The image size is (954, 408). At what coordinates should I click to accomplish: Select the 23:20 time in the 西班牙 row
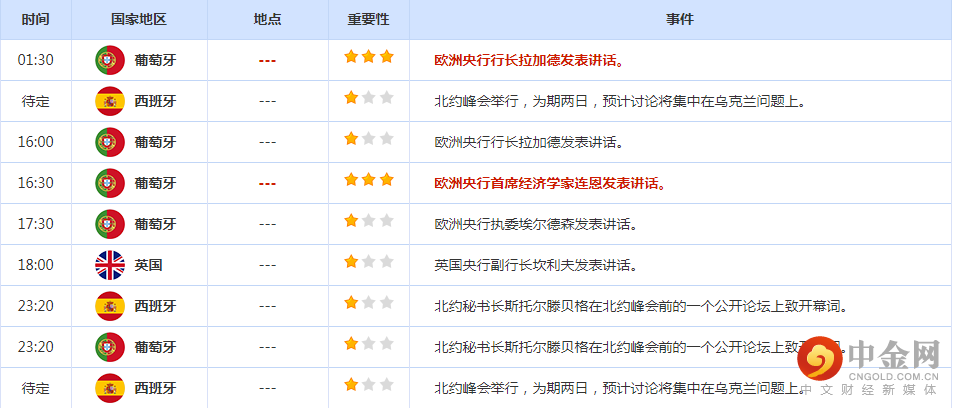(35, 306)
